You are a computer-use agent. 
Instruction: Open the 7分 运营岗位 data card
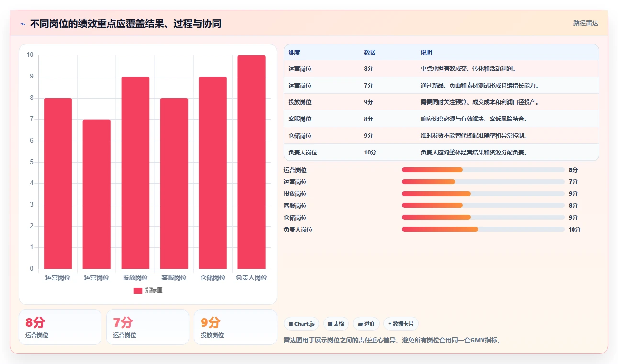tap(147, 327)
